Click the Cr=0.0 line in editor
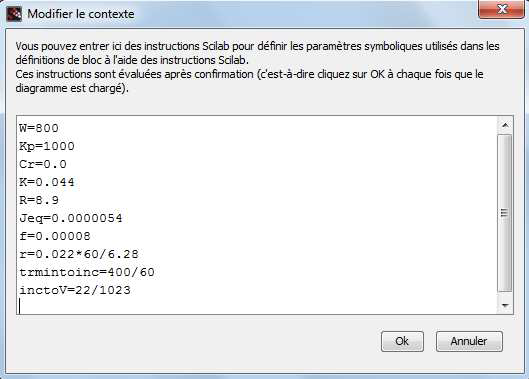 coord(43,164)
